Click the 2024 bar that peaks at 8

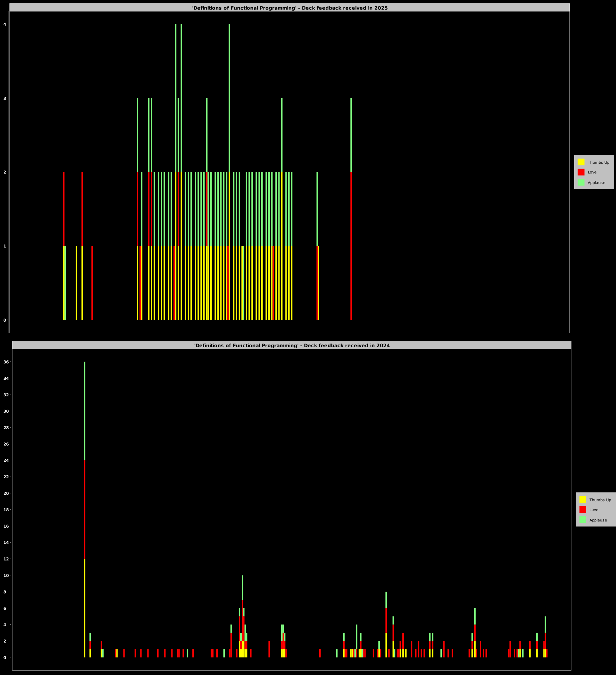point(386,624)
